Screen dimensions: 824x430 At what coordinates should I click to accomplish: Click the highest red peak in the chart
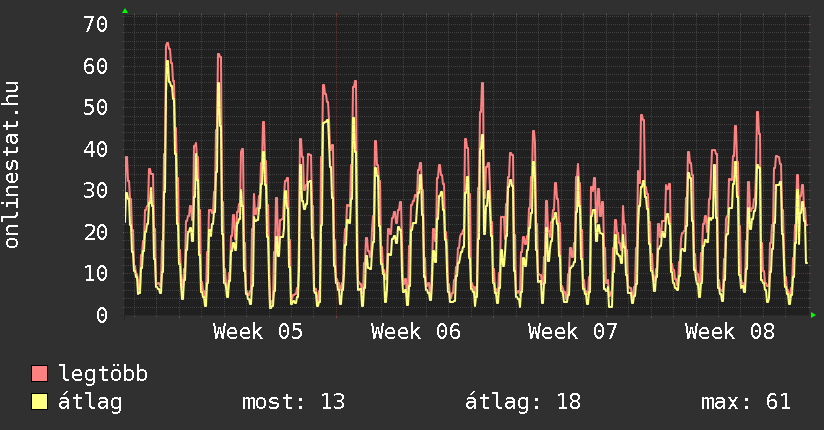click(x=167, y=44)
